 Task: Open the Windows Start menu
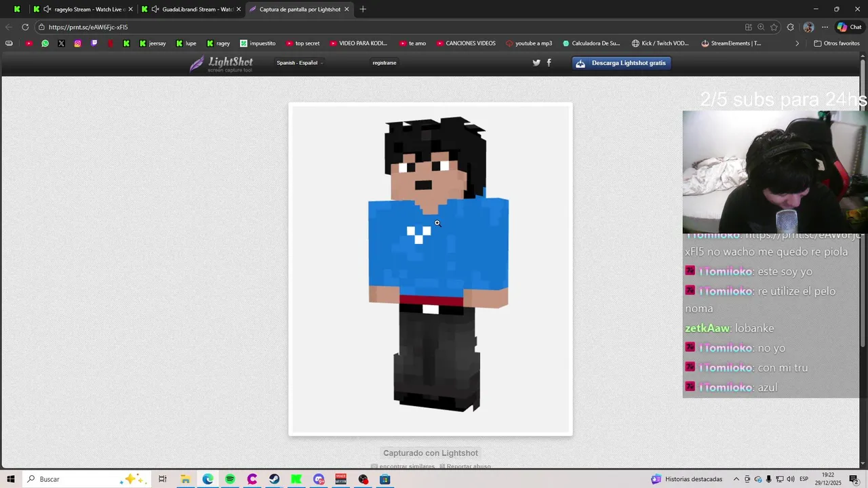pyautogui.click(x=11, y=479)
